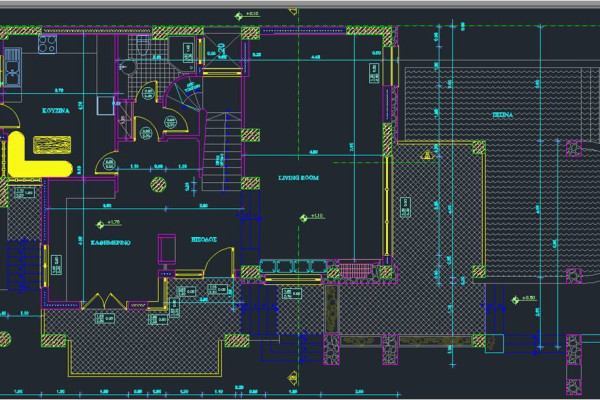Select the ΠΙΣΙΝΑ pool label
Image resolution: width=600 pixels, height=400 pixels.
point(501,115)
